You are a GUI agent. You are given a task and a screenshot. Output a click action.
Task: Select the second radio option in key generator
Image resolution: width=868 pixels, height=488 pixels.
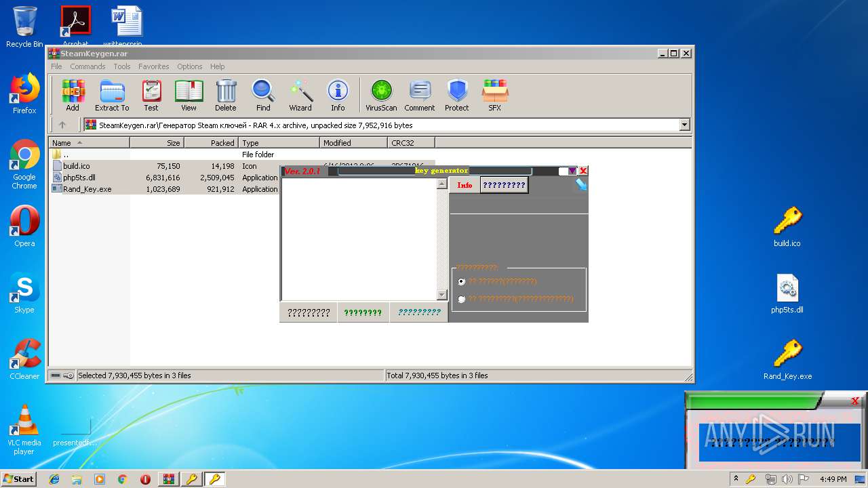[462, 299]
